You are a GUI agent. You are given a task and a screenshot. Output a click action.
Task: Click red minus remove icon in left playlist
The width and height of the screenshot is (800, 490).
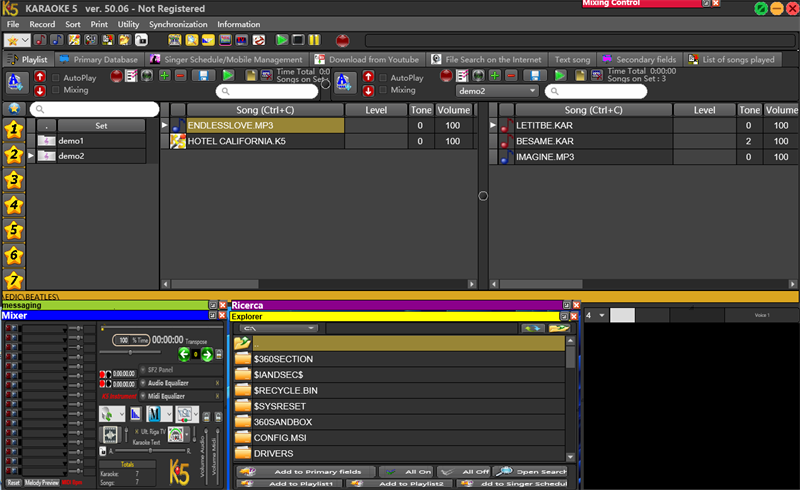(180, 76)
